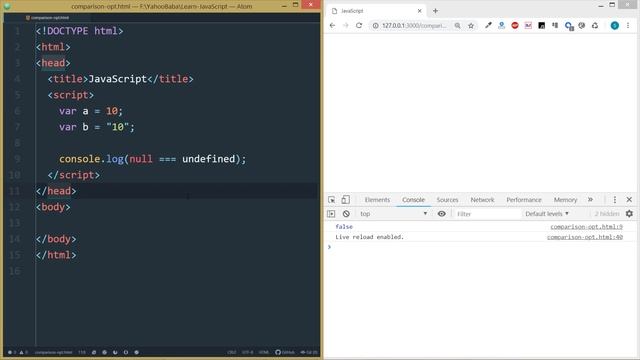This screenshot has height=360, width=640.
Task: Toggle the device toolbar in DevTools
Action: pyautogui.click(x=345, y=200)
